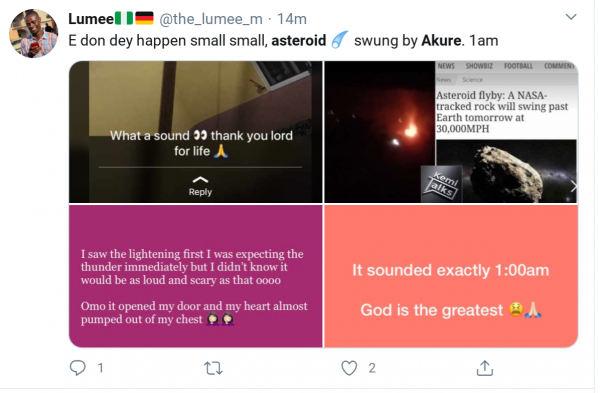
Task: Click the comet emoji in tweet
Action: (339, 40)
